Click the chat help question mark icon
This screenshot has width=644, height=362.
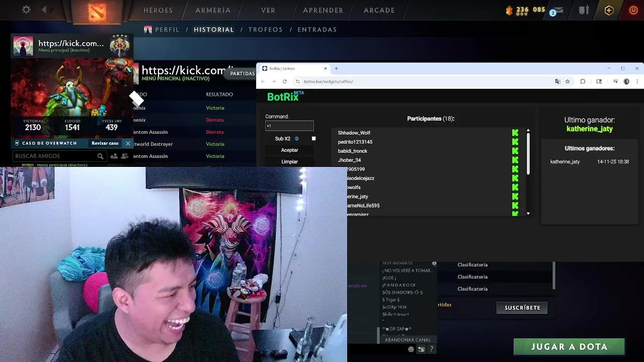tap(431, 349)
